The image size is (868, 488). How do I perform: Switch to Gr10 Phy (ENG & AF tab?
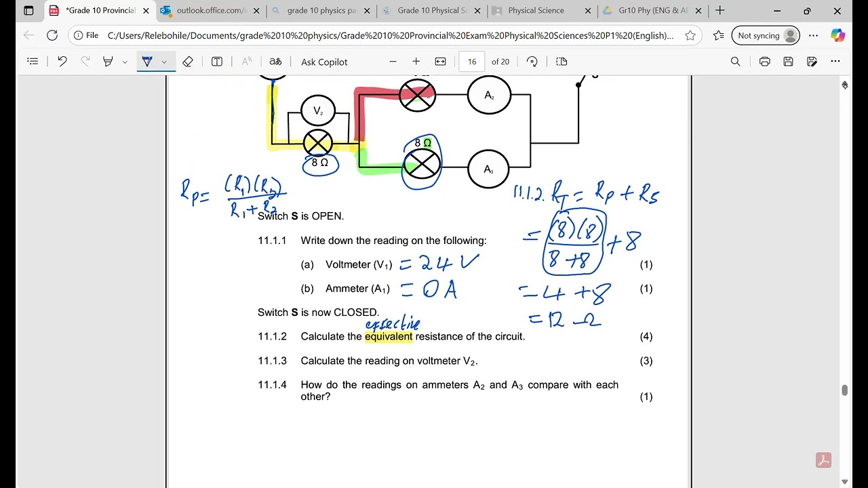click(x=652, y=11)
